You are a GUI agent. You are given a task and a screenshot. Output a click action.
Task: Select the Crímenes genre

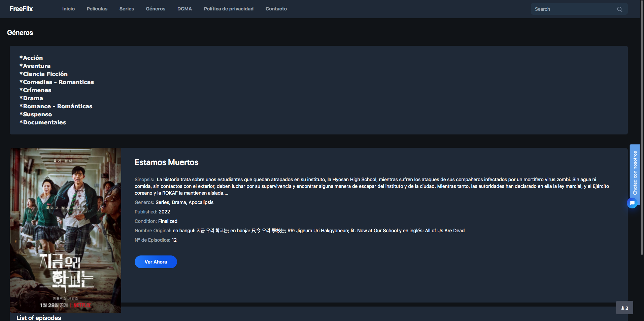36,90
